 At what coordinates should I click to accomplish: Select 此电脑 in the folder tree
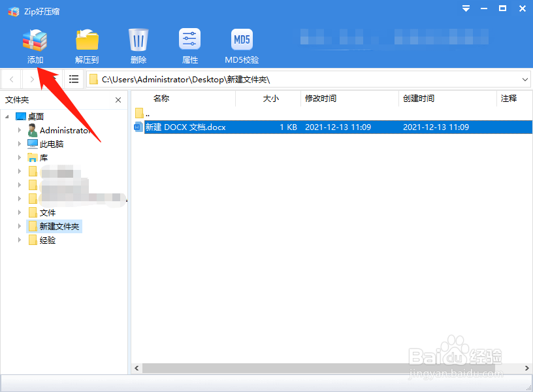point(52,144)
